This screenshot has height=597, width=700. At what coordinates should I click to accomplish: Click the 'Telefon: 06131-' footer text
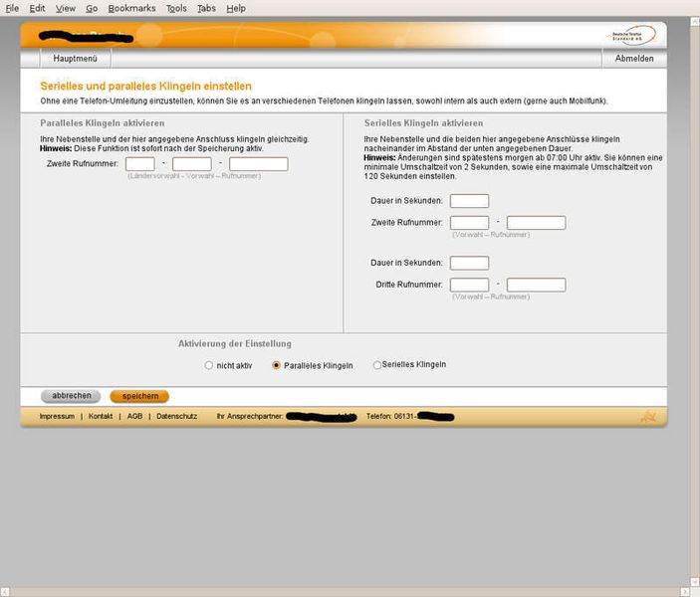pos(391,416)
